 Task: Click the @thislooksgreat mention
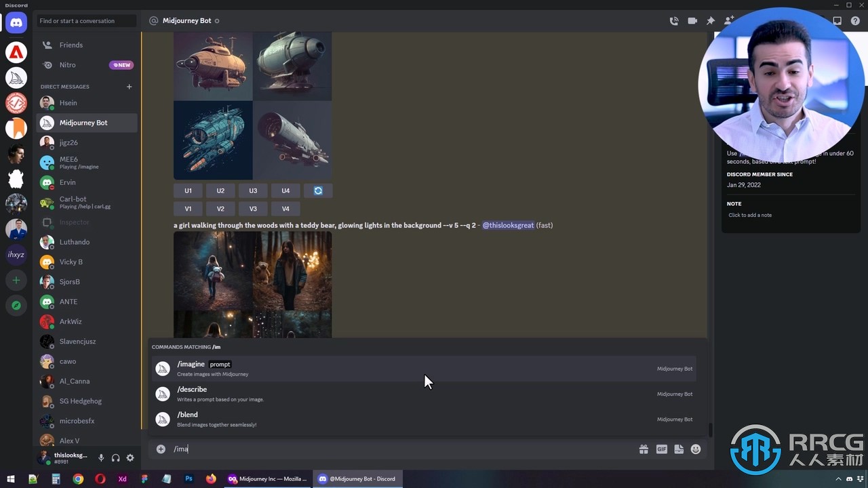508,225
